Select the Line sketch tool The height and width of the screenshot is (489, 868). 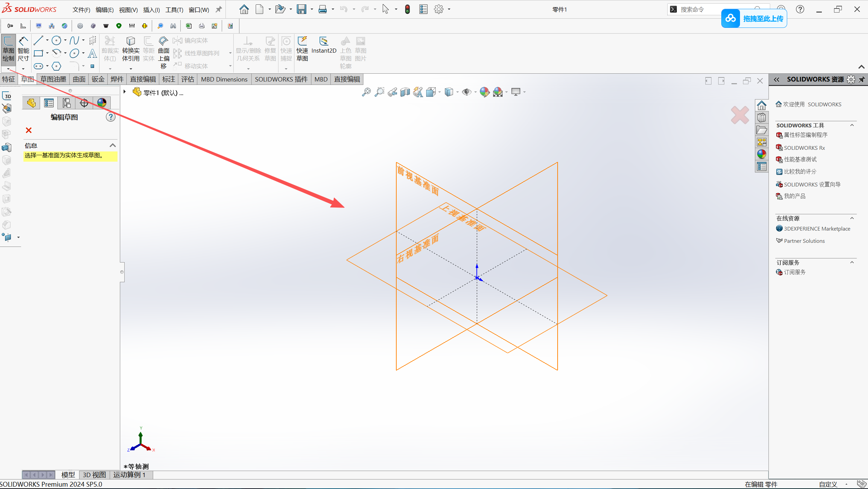coord(38,40)
